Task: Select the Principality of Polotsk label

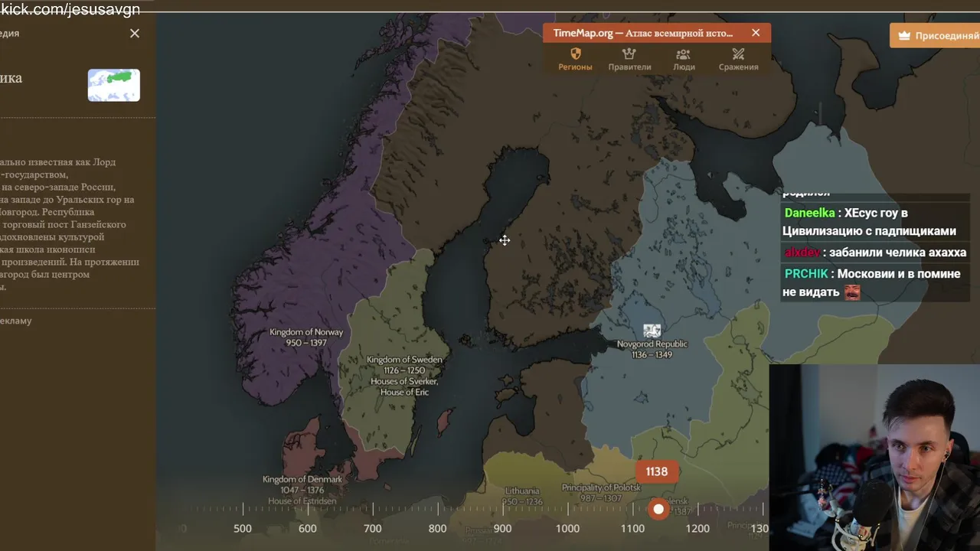Action: click(x=601, y=493)
